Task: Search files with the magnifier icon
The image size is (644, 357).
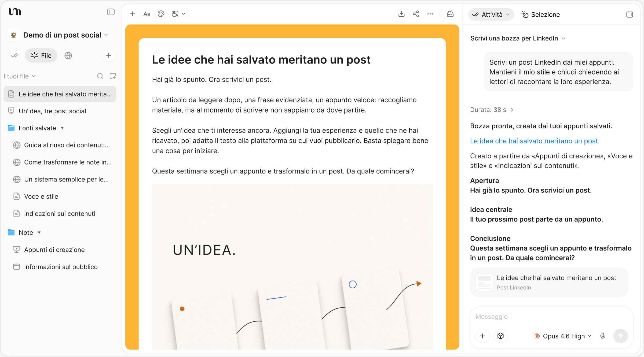Action: [100, 76]
